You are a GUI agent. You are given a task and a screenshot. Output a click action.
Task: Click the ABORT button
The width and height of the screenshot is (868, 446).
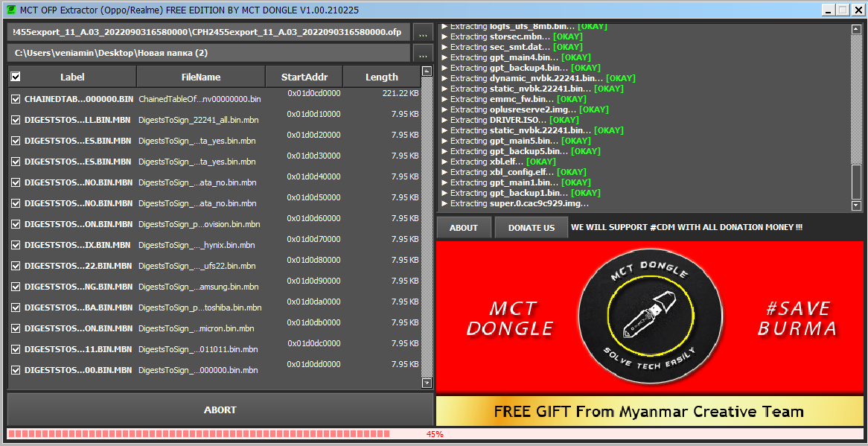(220, 410)
